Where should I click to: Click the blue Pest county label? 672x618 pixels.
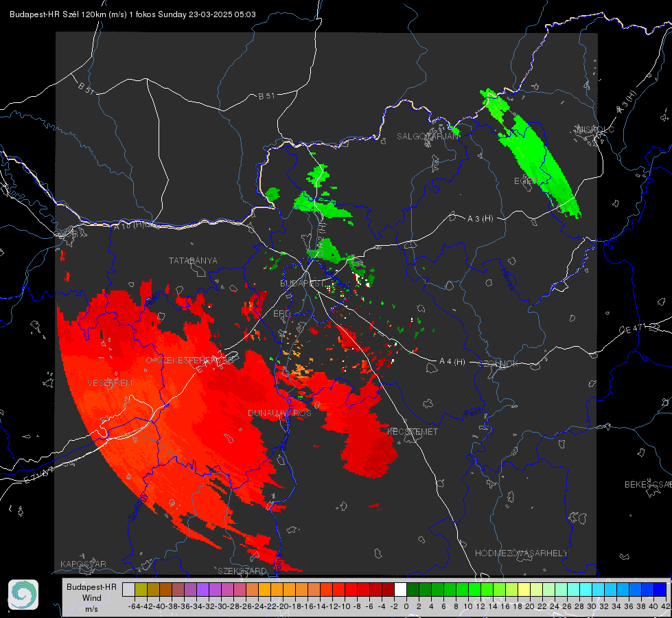[472, 413]
